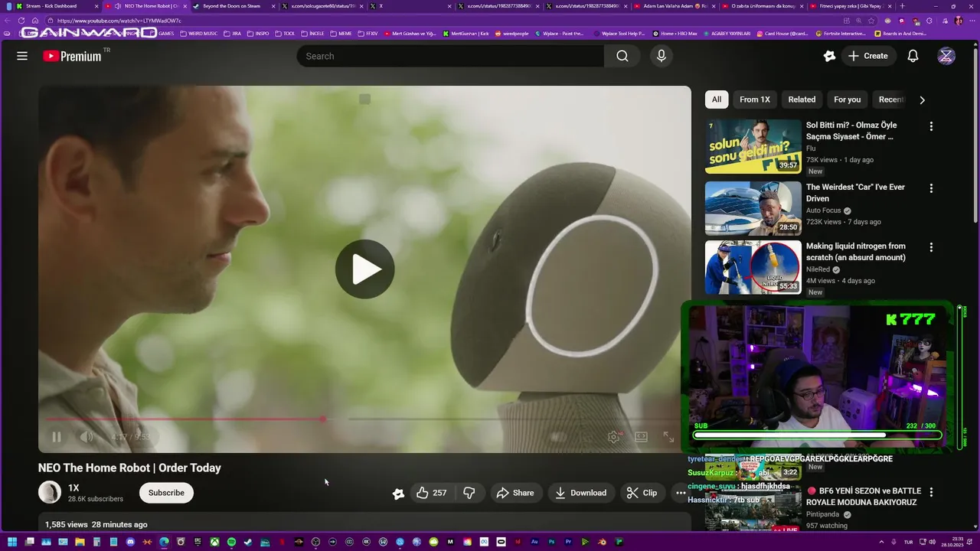Open video player settings gear
The width and height of the screenshot is (980, 551).
coord(613,437)
